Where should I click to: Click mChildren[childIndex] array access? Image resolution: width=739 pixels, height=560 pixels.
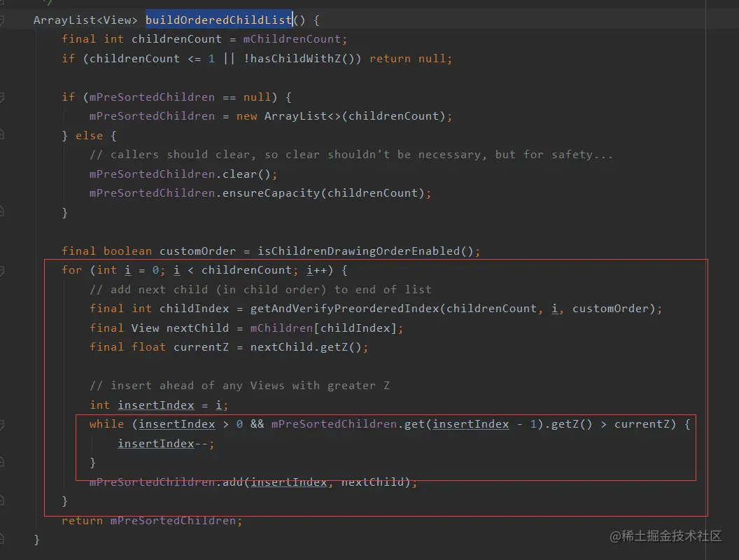point(323,328)
